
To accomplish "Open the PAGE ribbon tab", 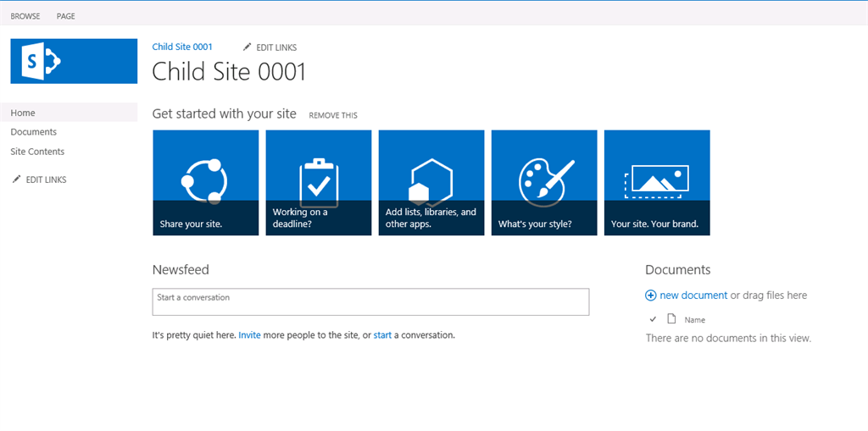I will click(66, 16).
